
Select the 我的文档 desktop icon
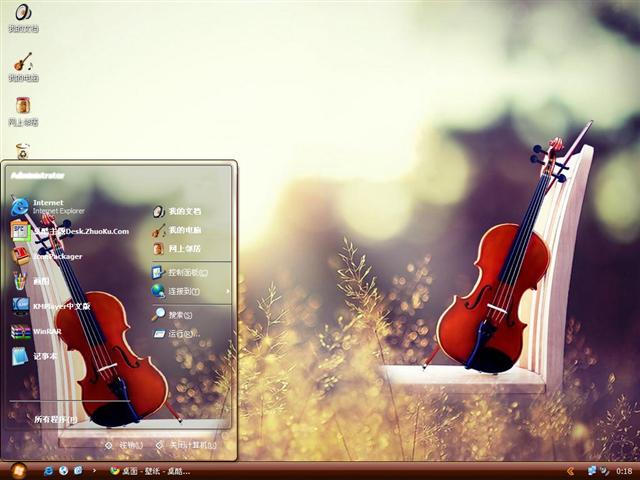(23, 17)
